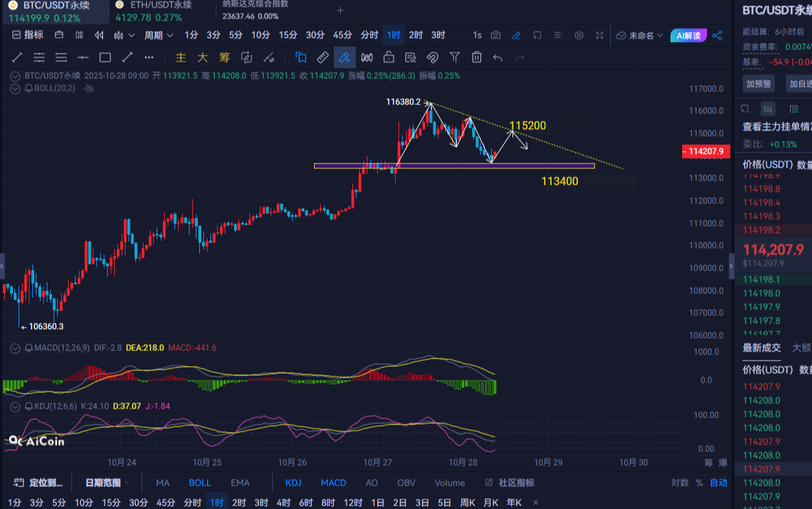
Task: Select the rectangle drawing tool
Action: click(x=105, y=58)
